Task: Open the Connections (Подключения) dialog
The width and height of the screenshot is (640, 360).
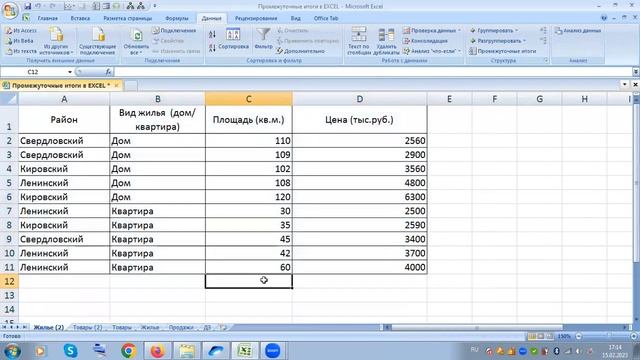Action: pos(174,31)
